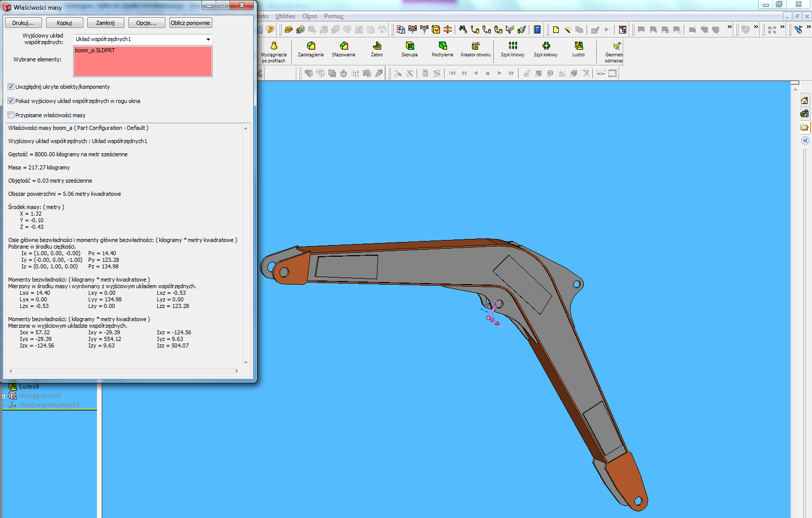Toggle 'Pokaż wyjściowy układ współrzędnych' checkbox
The height and width of the screenshot is (518, 812).
tap(11, 101)
